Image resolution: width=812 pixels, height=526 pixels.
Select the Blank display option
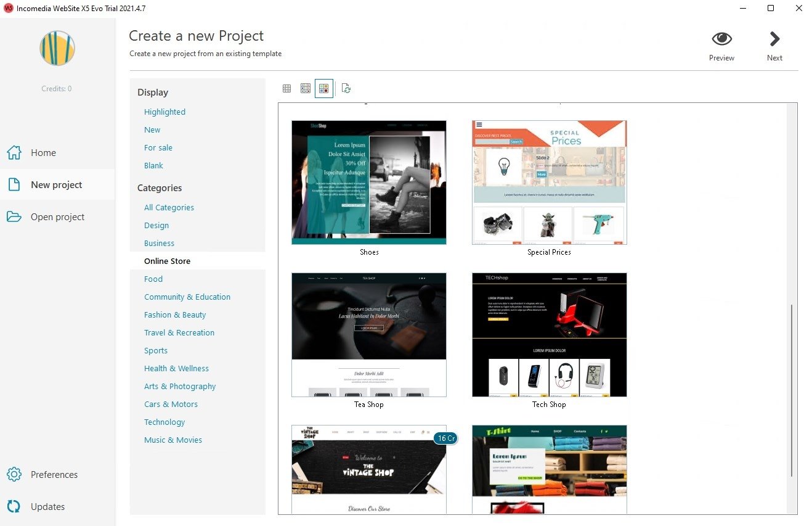[153, 165]
